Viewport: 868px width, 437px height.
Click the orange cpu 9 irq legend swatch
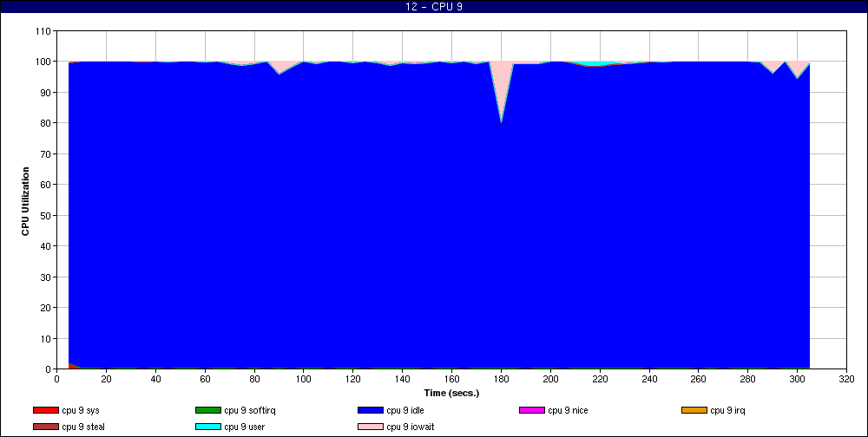(x=694, y=410)
